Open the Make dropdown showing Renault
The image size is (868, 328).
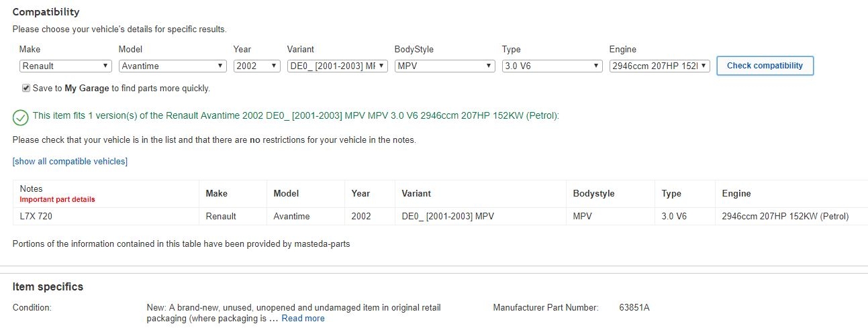point(66,66)
